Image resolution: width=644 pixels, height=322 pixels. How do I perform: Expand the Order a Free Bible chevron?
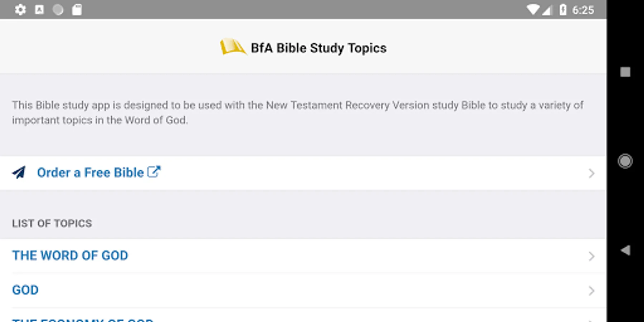(x=591, y=174)
